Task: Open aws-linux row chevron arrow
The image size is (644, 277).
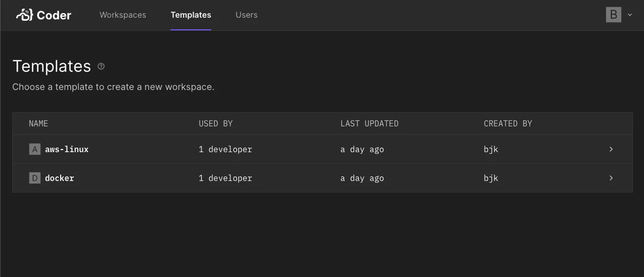Action: tap(611, 149)
